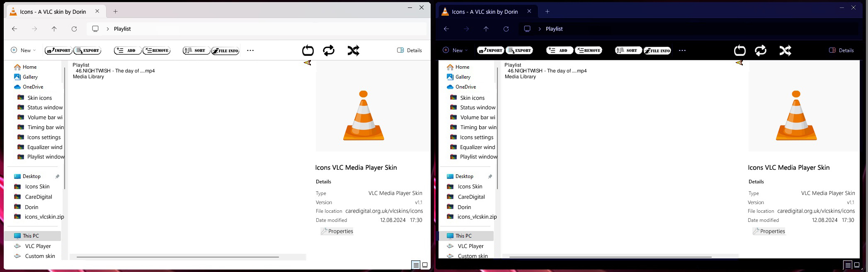The image size is (868, 272).
Task: Open the three-dots overflow menu in dark window
Action: (x=682, y=51)
